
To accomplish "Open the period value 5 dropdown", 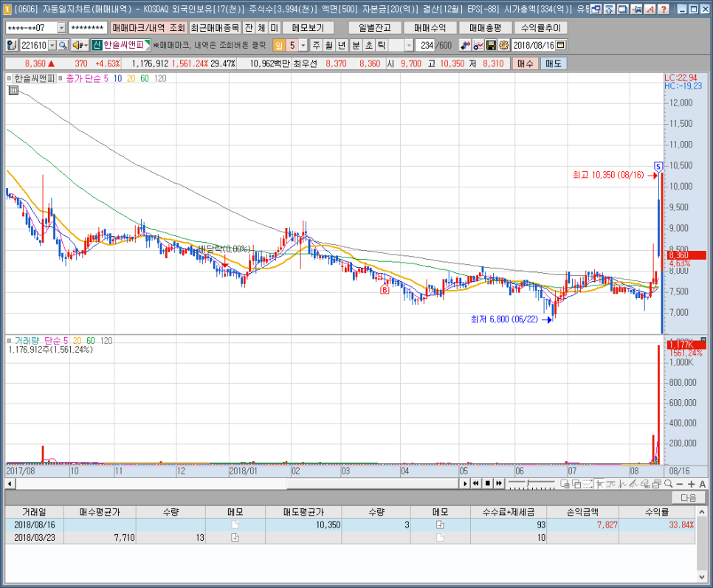I will click(303, 46).
